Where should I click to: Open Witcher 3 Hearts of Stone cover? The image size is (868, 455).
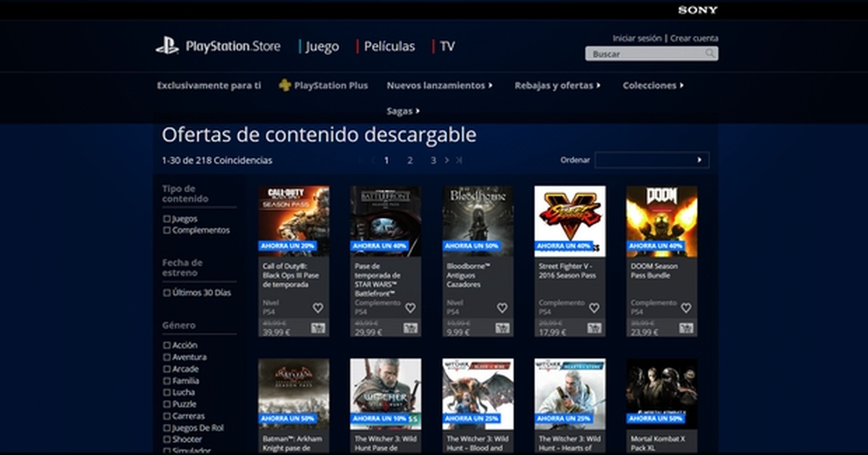tap(570, 394)
